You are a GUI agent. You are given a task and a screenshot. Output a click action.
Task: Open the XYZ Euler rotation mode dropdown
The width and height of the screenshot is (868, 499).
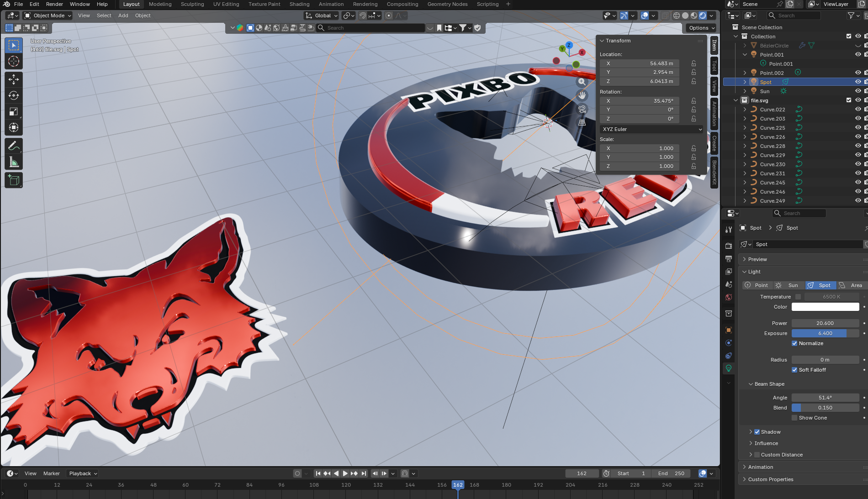pyautogui.click(x=651, y=129)
